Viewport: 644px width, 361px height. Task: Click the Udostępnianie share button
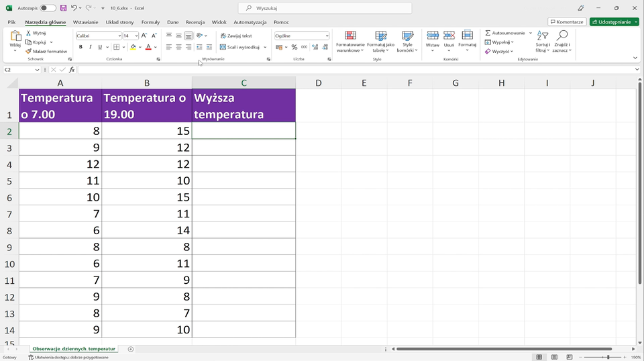click(x=614, y=21)
